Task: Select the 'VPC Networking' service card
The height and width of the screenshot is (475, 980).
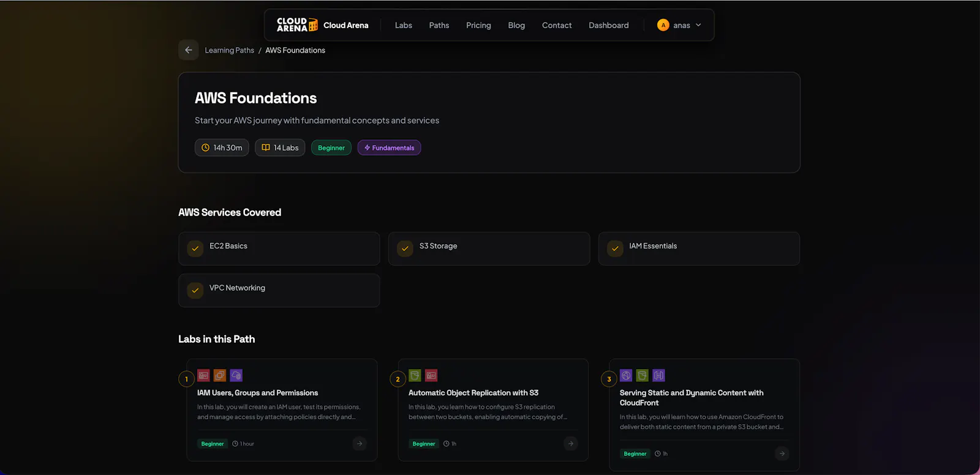Action: click(279, 290)
